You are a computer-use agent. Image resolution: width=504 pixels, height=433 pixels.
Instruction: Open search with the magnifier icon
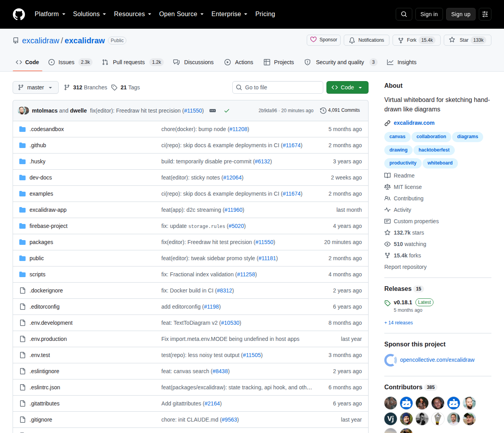pos(404,14)
